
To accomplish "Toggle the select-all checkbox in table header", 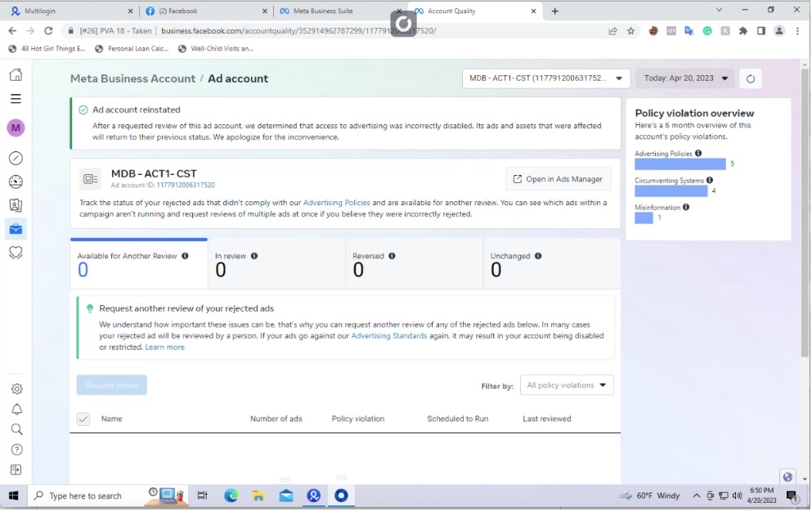I will 83,419.
